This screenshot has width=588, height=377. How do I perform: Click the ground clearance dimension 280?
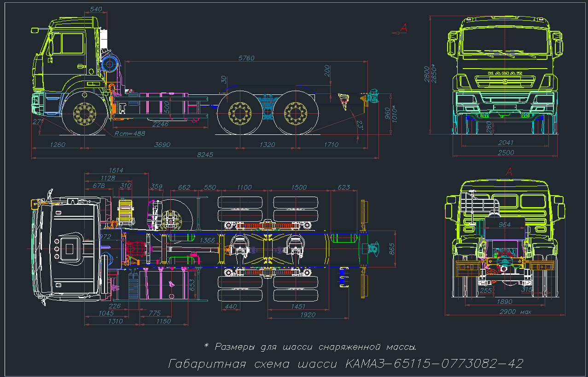point(489,126)
